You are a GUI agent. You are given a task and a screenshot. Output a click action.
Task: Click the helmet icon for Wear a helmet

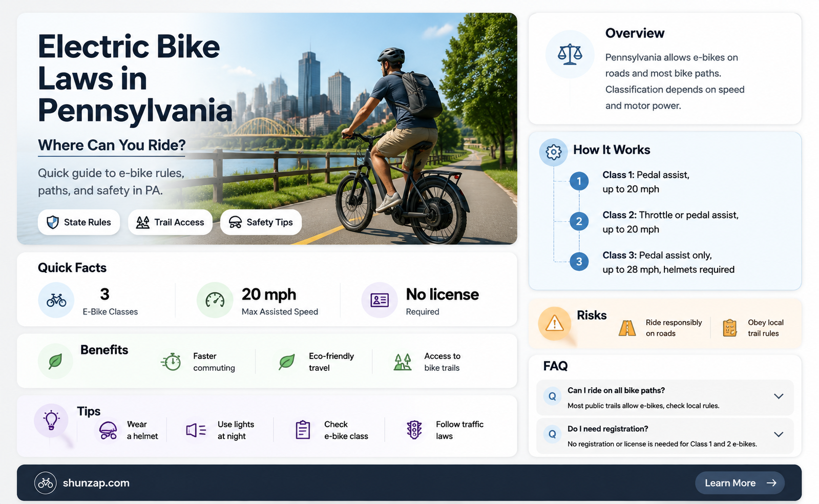coord(108,430)
